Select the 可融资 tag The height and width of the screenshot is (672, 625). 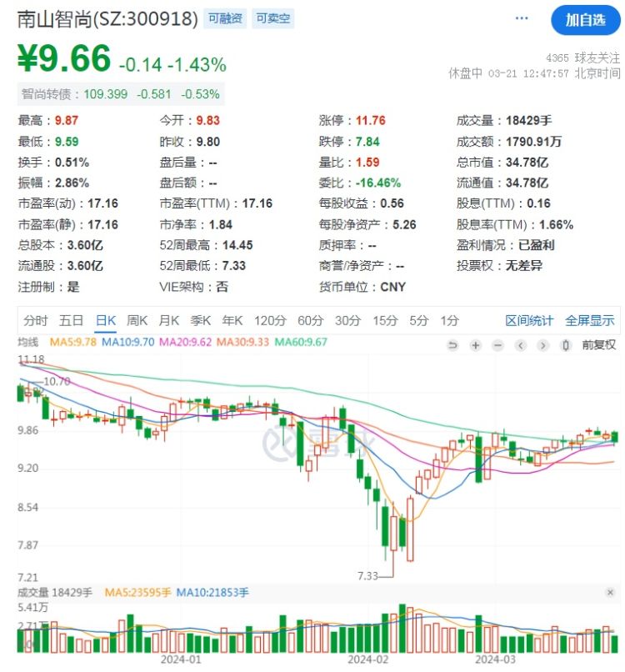tap(225, 18)
